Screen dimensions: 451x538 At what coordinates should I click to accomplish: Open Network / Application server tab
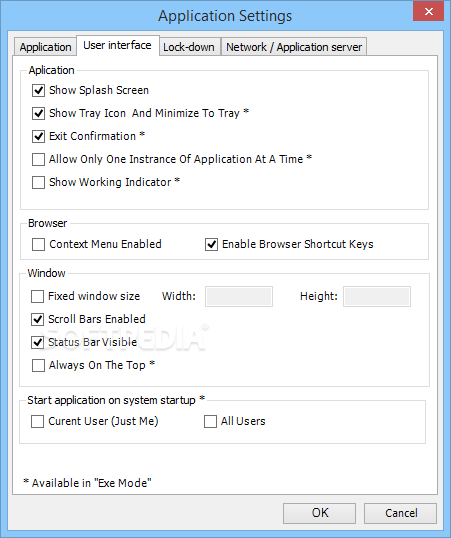[294, 47]
